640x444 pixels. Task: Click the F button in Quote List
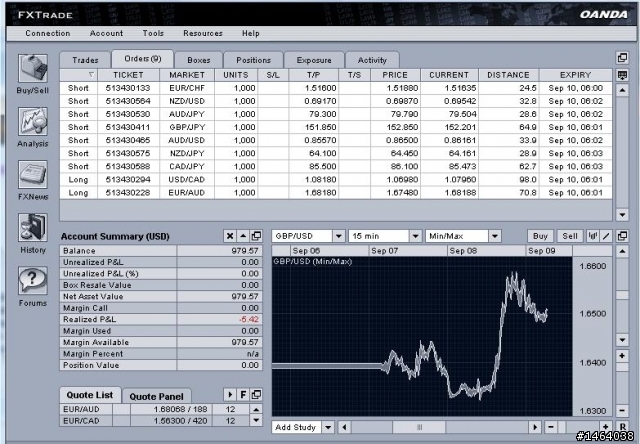point(243,395)
